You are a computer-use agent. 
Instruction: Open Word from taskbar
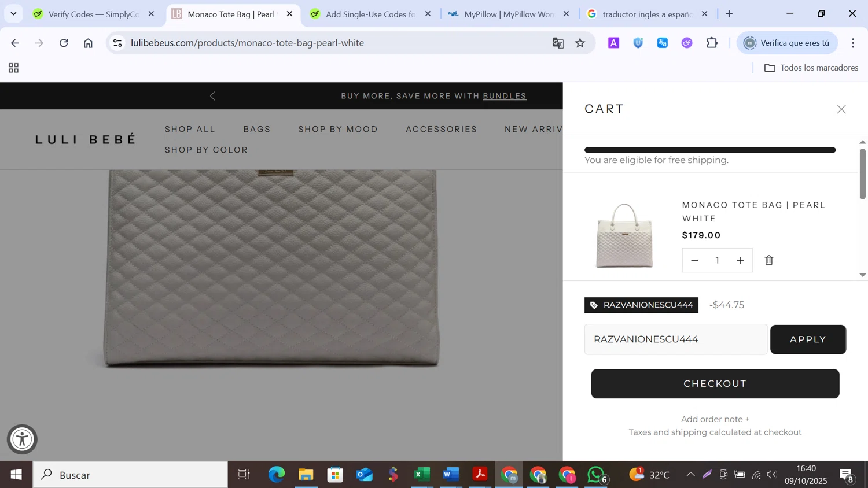(x=451, y=475)
